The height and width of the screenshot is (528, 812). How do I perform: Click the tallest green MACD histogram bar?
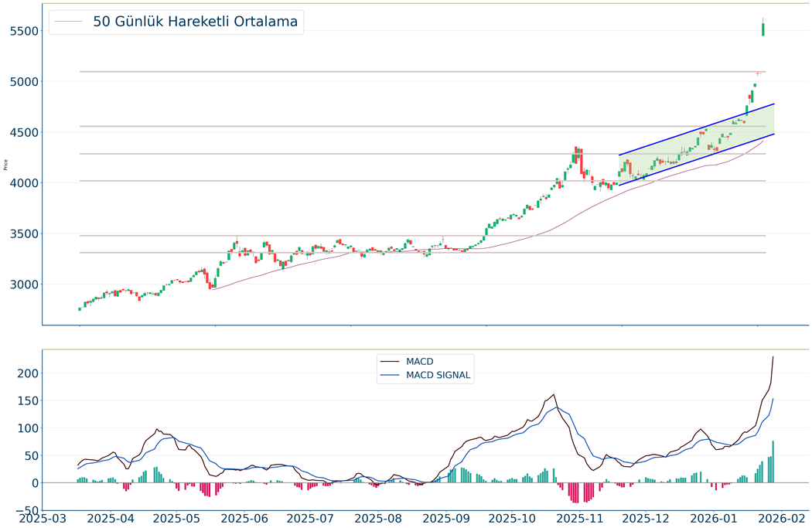pos(773,462)
